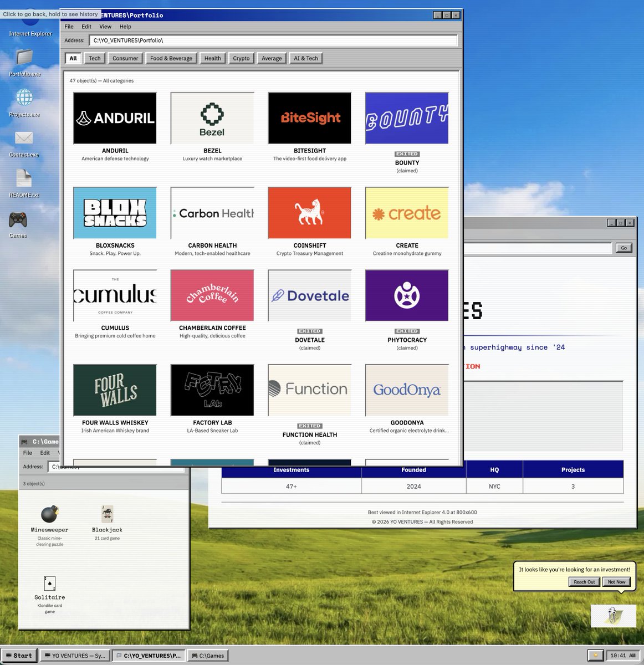Open the Edit menu in Portfolio window
This screenshot has height=665, width=644.
pyautogui.click(x=86, y=27)
